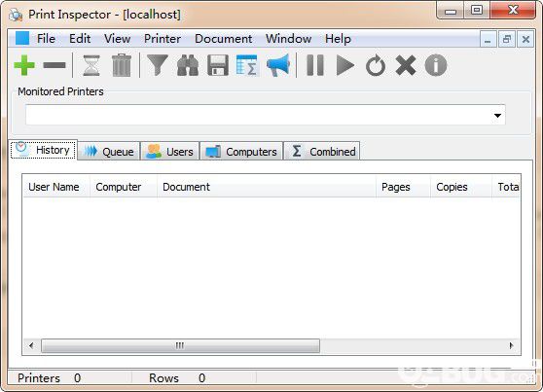Screen dimensions: 543x392
Task: Sort by Copies column header
Action: pos(461,187)
